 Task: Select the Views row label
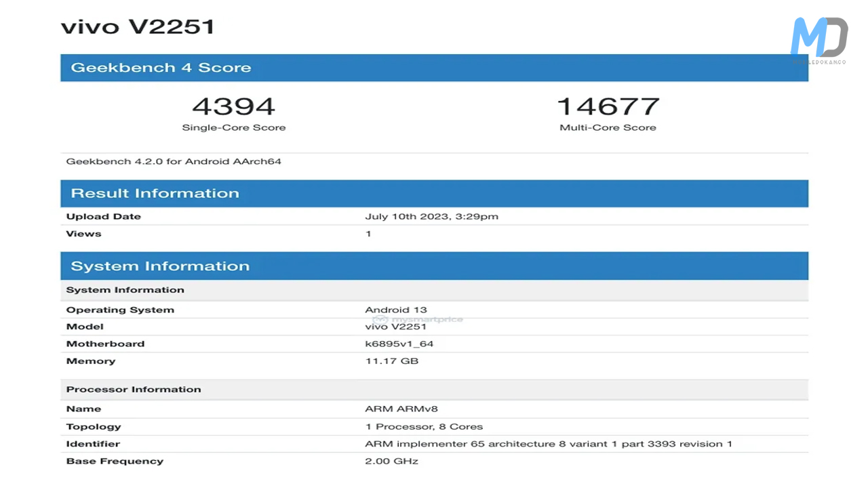click(x=83, y=234)
